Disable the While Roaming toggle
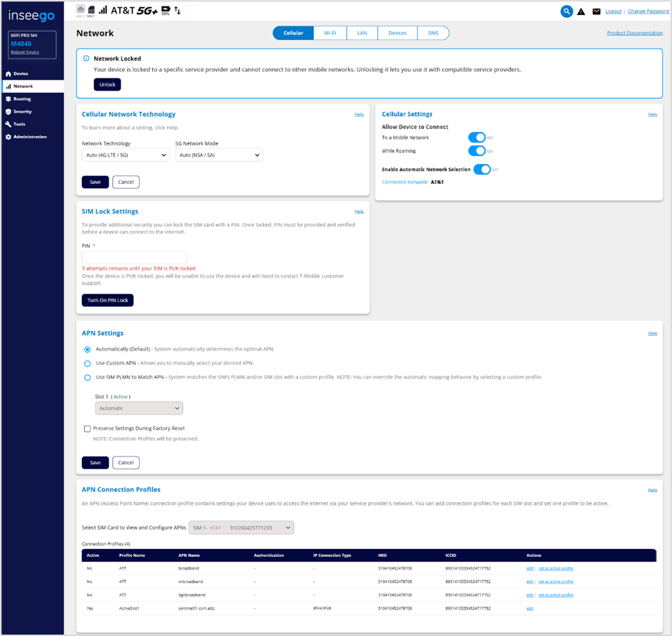 pos(477,150)
